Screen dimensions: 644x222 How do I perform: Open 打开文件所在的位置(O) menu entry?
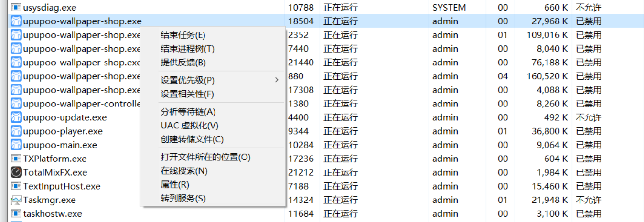205,157
